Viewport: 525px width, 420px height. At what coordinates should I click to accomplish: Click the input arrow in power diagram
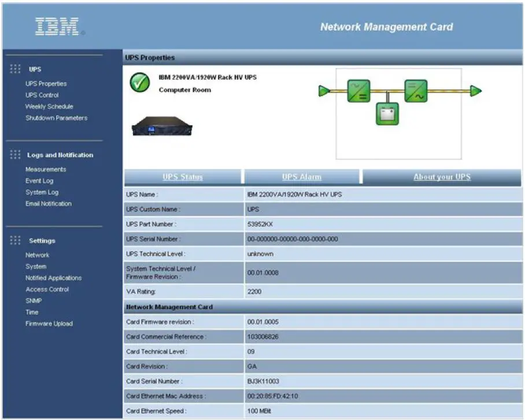tap(324, 91)
